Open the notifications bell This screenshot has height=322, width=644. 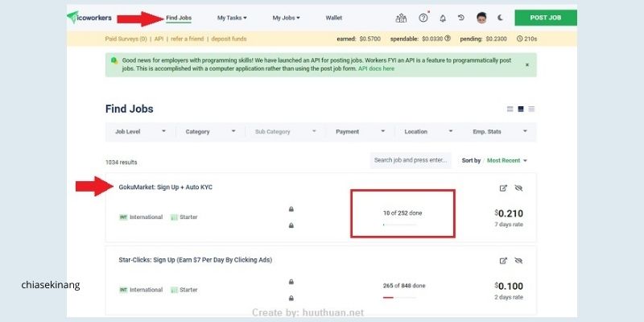pyautogui.click(x=442, y=18)
